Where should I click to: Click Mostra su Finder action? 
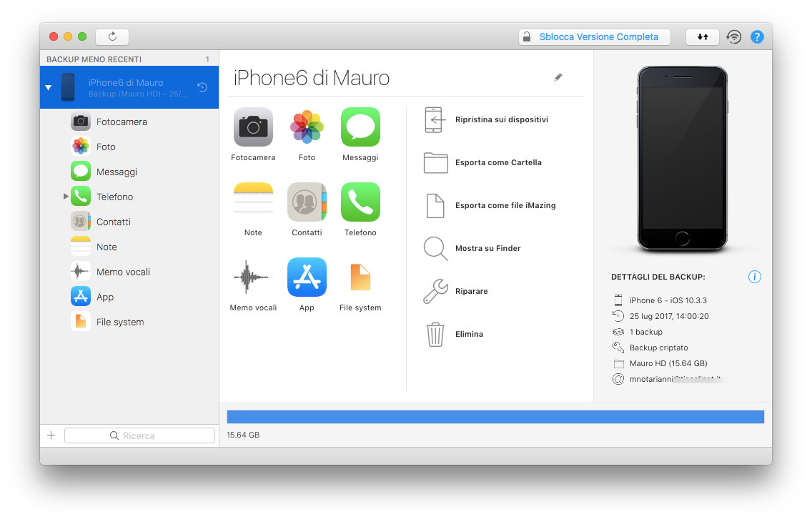pyautogui.click(x=472, y=249)
